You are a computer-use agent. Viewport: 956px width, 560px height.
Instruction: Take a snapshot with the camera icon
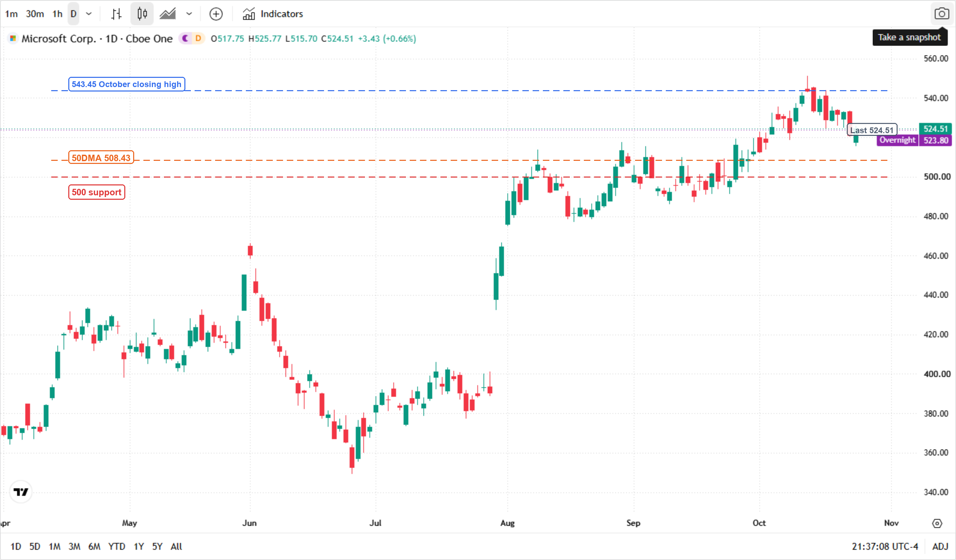point(942,14)
